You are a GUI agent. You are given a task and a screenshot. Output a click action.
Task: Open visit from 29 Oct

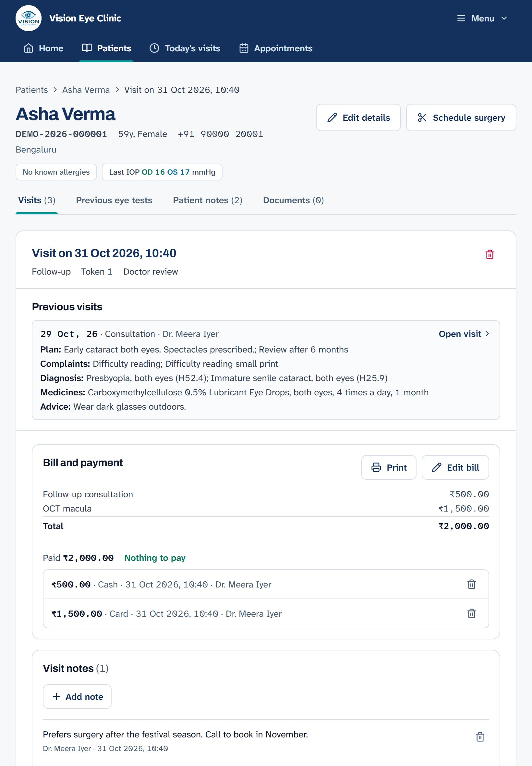[x=464, y=334]
